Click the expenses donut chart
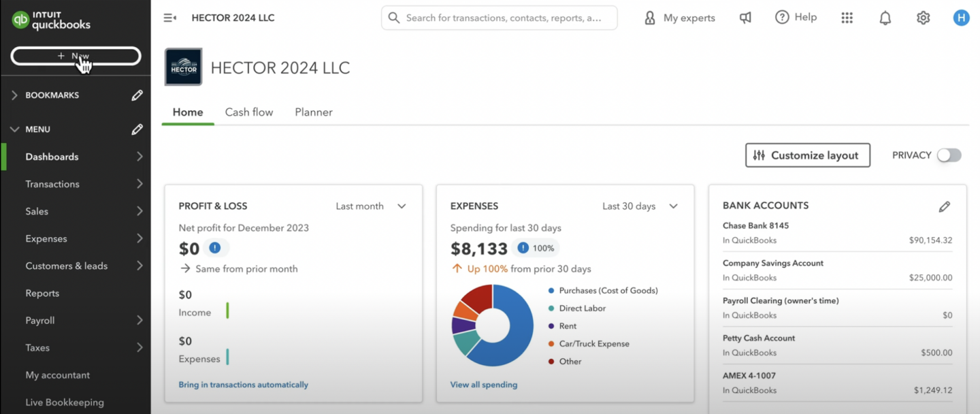The width and height of the screenshot is (980, 414). coord(493,325)
